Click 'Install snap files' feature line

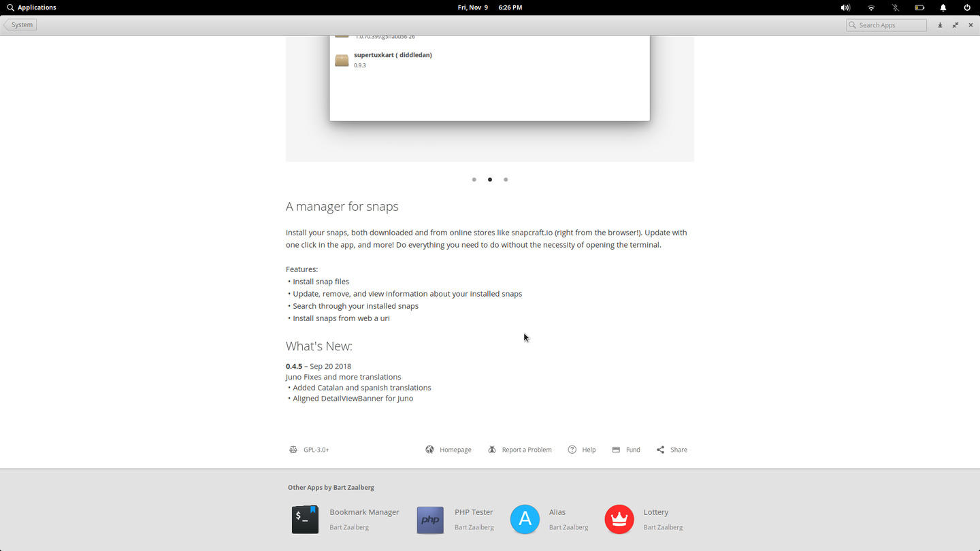[318, 282]
